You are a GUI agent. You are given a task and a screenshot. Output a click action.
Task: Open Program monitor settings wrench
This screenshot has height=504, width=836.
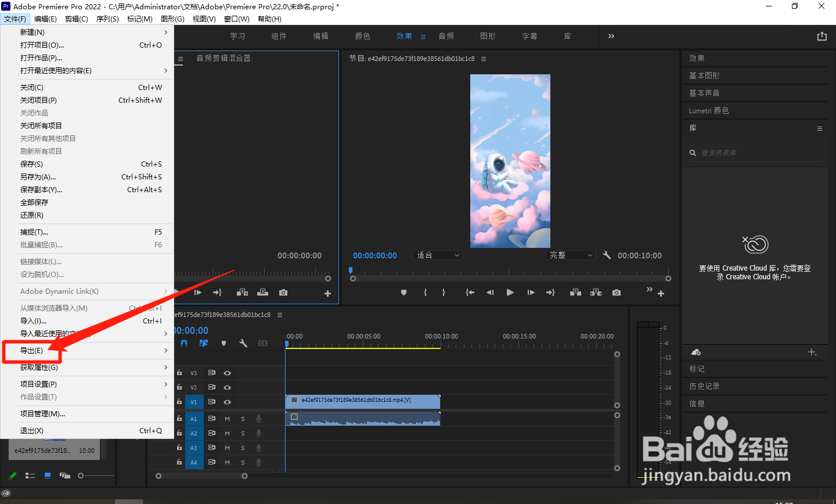point(607,255)
